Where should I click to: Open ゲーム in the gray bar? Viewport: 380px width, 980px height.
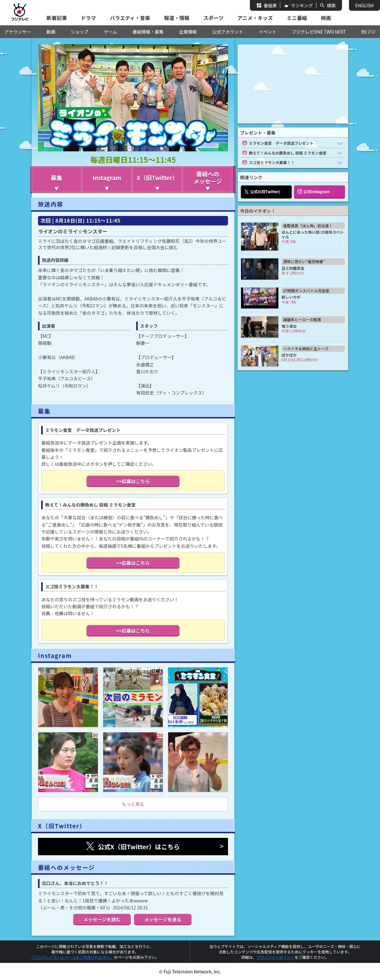point(110,32)
